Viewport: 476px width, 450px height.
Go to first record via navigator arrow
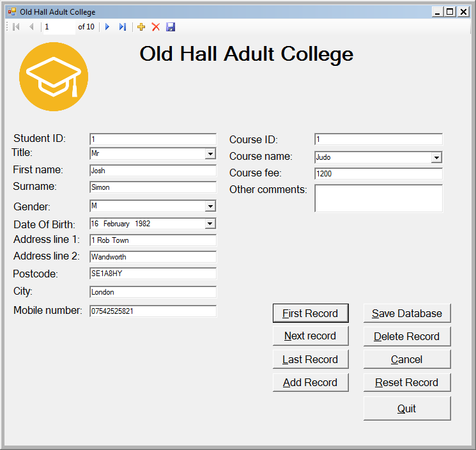17,27
